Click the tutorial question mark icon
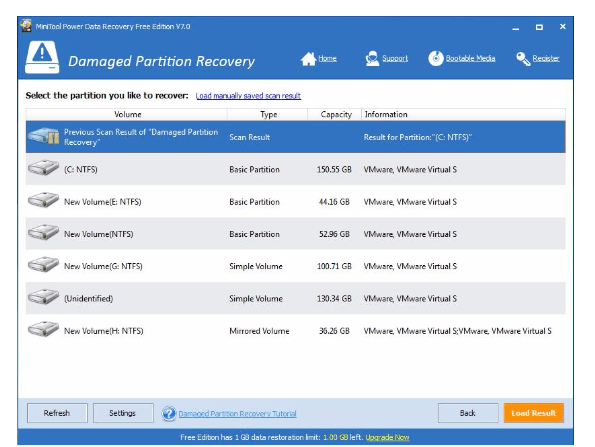The image size is (595, 447). click(168, 413)
